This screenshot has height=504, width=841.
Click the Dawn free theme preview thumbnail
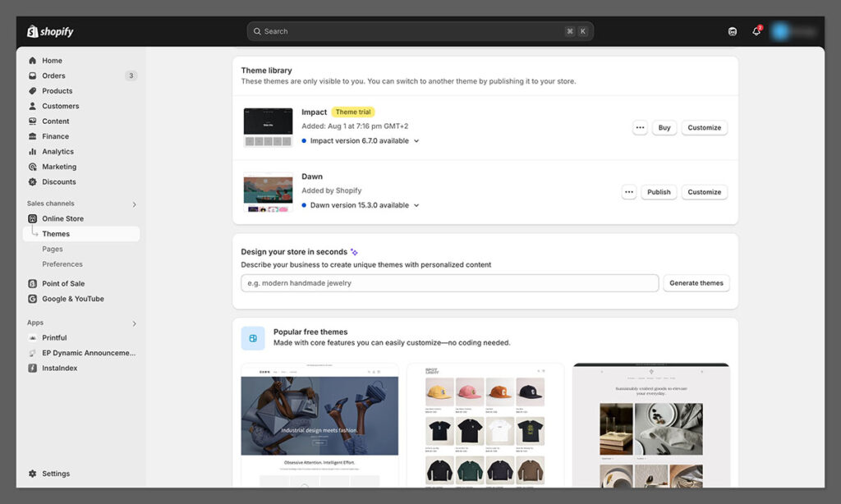click(319, 423)
